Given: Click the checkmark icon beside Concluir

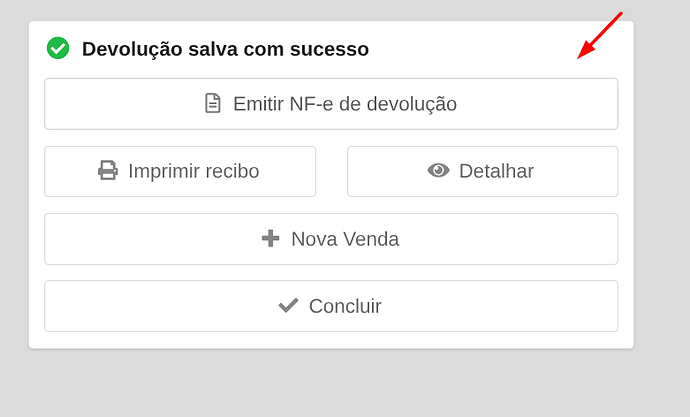Looking at the screenshot, I should point(288,306).
